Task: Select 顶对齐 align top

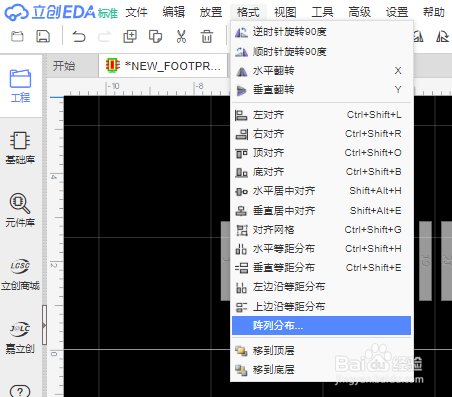Action: point(321,153)
